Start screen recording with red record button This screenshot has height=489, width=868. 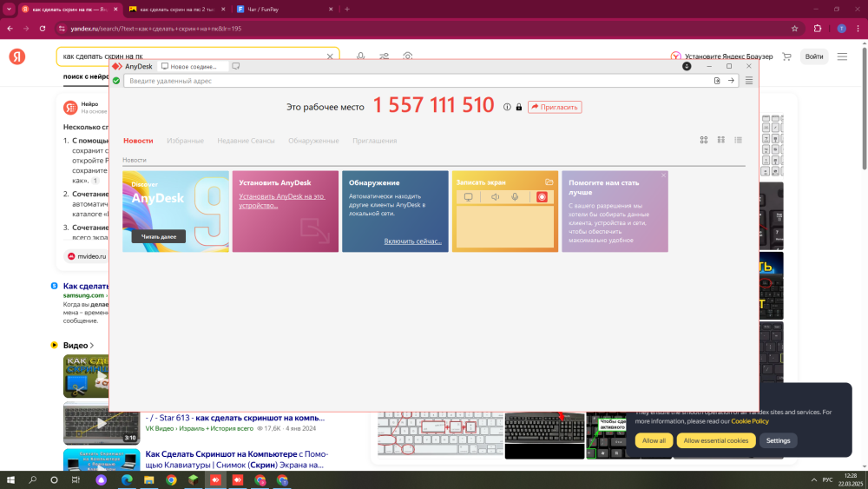click(542, 197)
